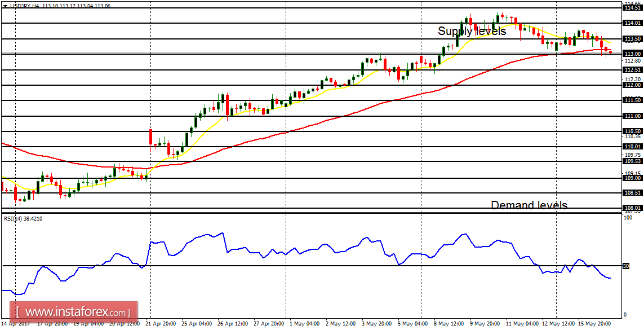Open the USDJPY symbol dropdown arrow
This screenshot has height=330, width=644.
(5, 6)
